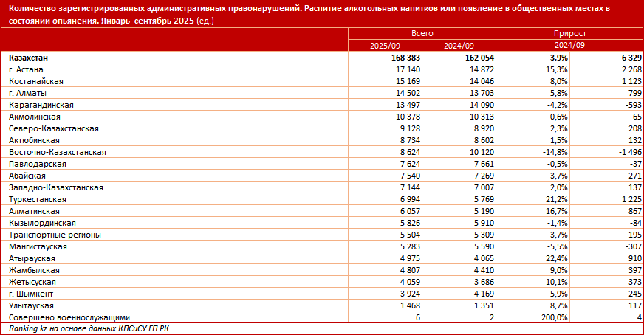Click the 168 383 total value cell
Image resolution: width=644 pixels, height=335 pixels.
(x=403, y=57)
